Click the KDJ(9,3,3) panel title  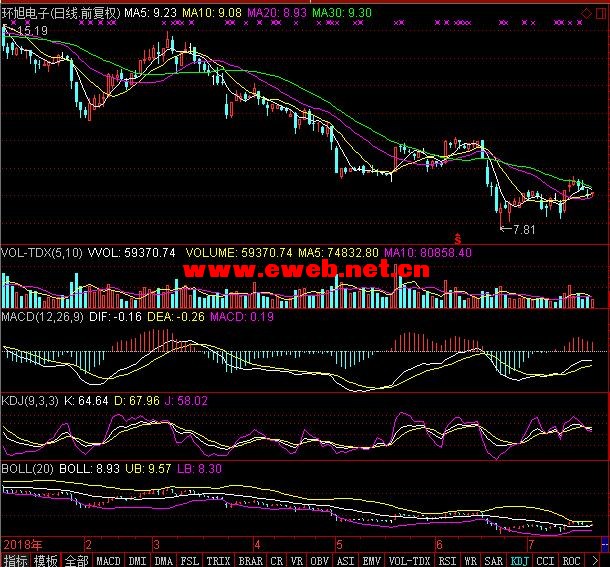(30, 401)
